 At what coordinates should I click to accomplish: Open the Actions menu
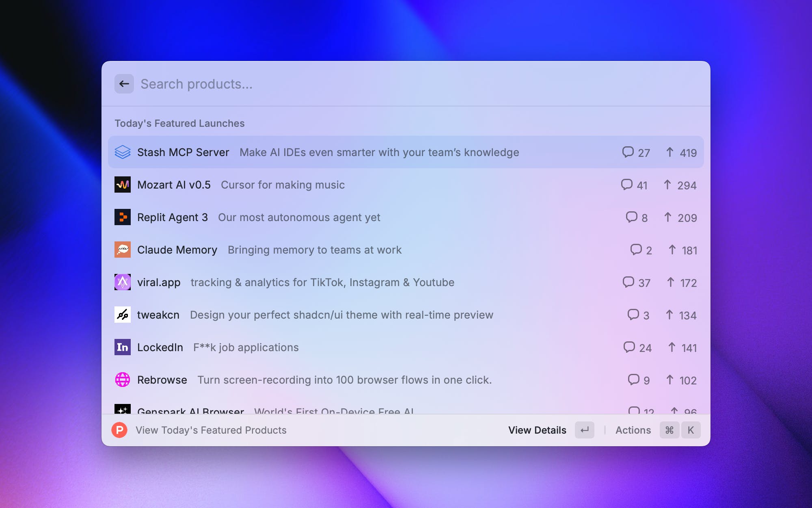(x=633, y=430)
